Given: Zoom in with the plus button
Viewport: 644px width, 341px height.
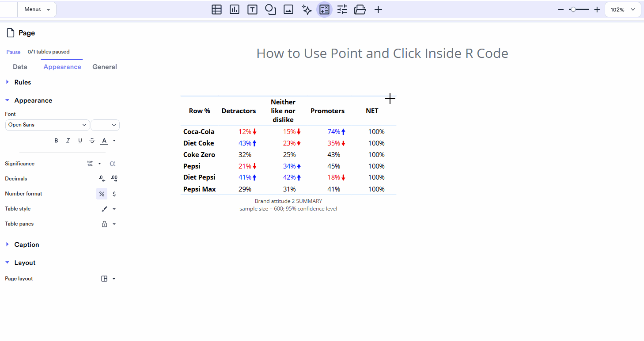Looking at the screenshot, I should 597,9.
